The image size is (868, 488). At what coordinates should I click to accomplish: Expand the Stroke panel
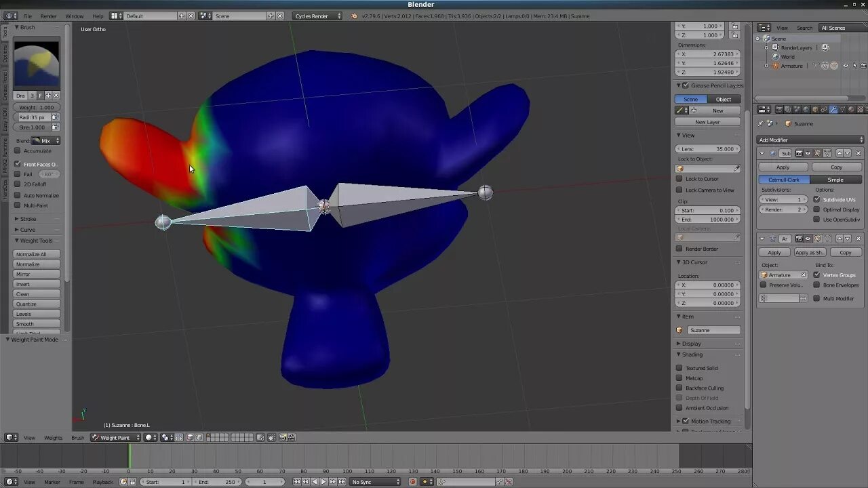[17, 219]
